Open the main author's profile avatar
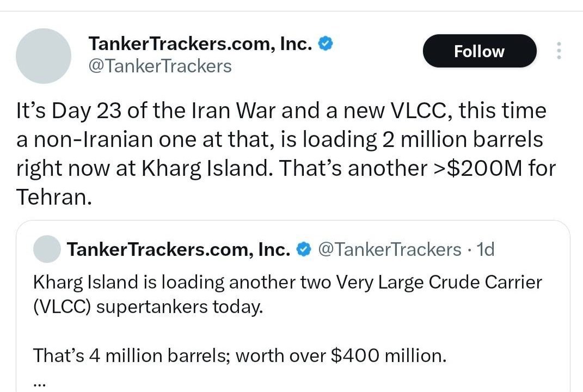 [x=44, y=56]
